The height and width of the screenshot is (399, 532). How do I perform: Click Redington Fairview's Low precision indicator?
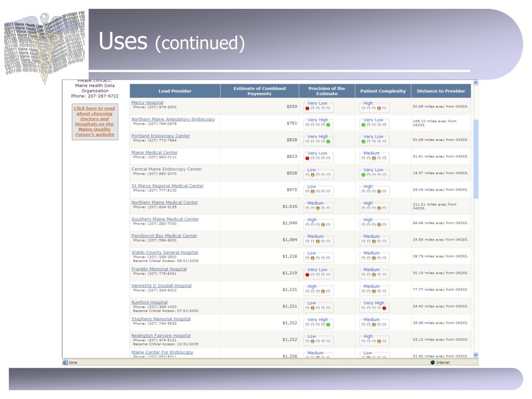[318, 339]
